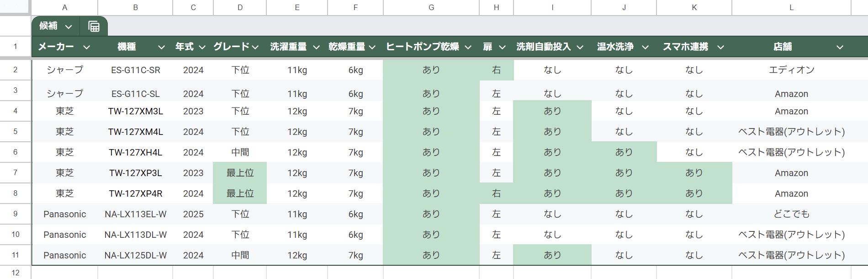Select the green 最上位 cell in row 7
The height and width of the screenshot is (279, 868).
tap(240, 173)
